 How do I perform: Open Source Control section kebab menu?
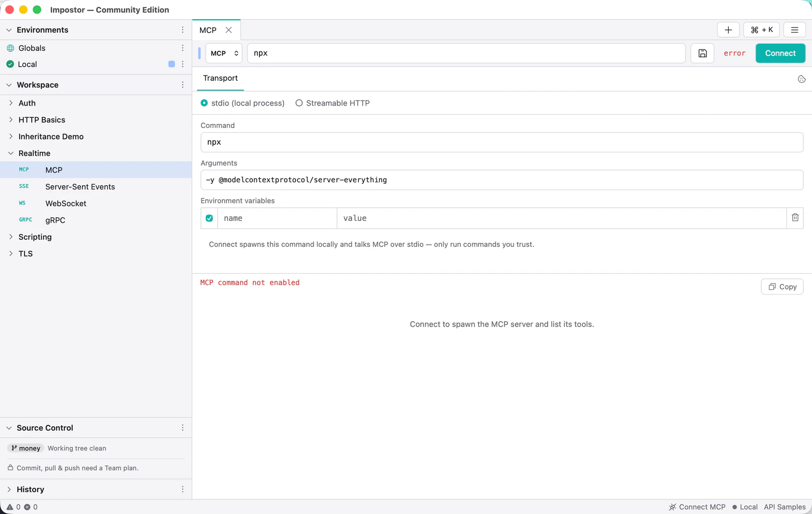point(183,428)
